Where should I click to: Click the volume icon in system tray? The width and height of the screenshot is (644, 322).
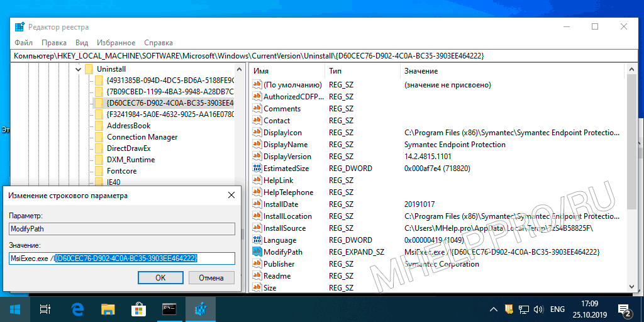538,309
